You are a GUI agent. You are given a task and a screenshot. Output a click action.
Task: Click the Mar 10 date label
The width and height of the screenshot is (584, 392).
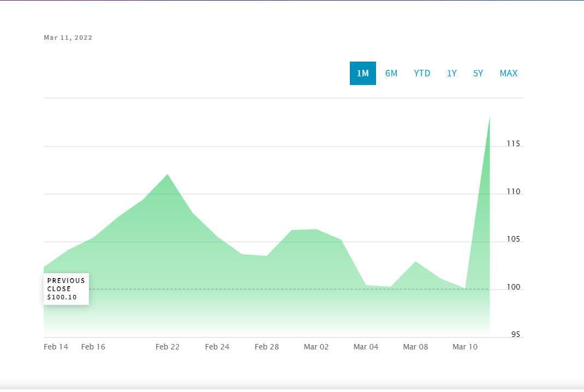tap(465, 347)
